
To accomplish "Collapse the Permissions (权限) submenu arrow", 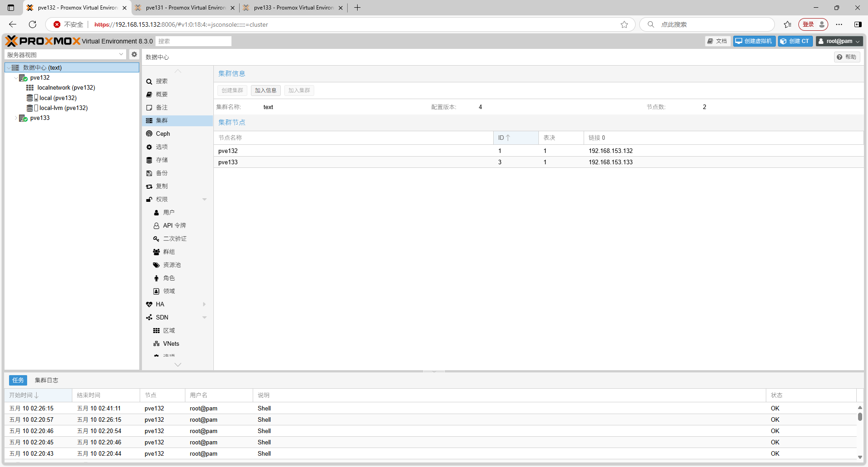I will (x=204, y=200).
